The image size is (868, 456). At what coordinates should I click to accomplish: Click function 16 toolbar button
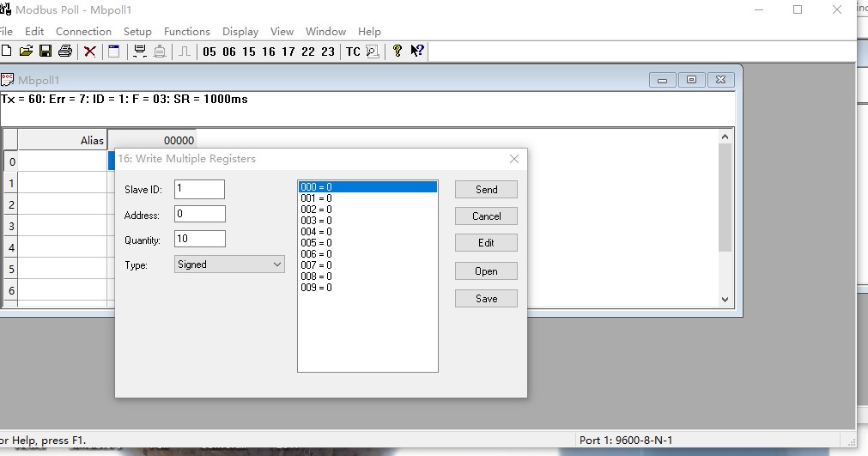269,52
